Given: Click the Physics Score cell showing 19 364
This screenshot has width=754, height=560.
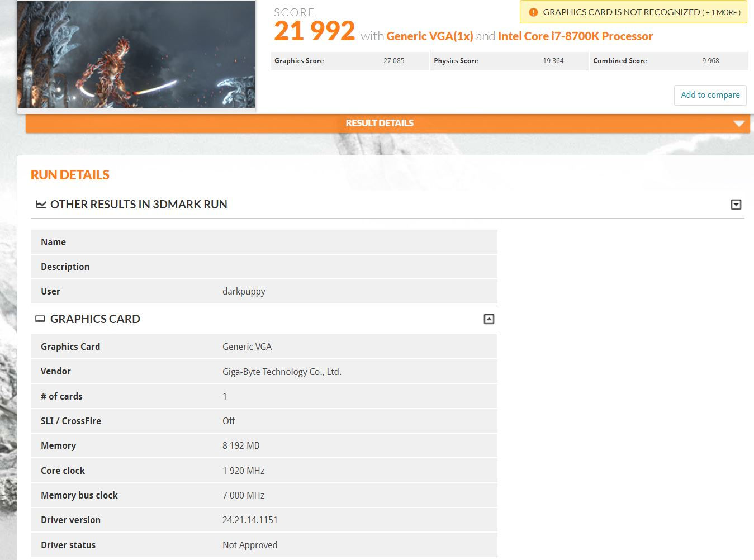Looking at the screenshot, I should (509, 61).
